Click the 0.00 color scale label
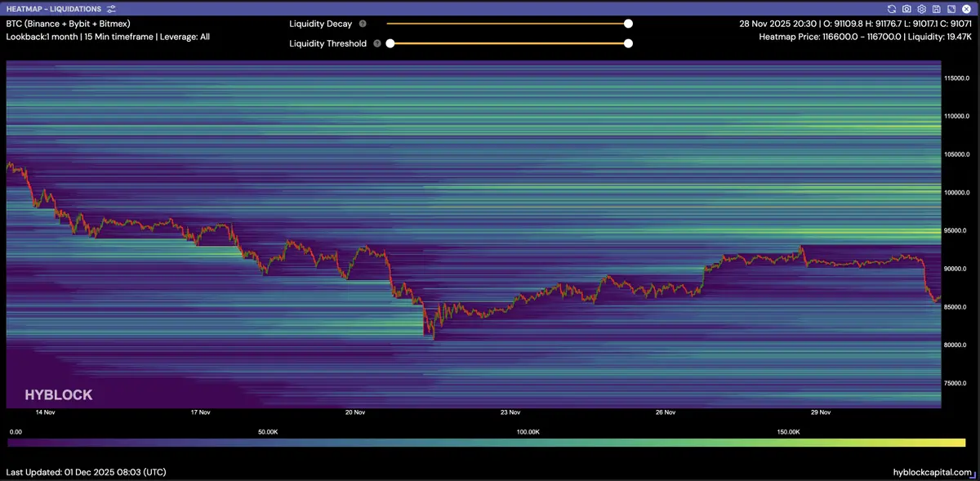 [x=16, y=431]
